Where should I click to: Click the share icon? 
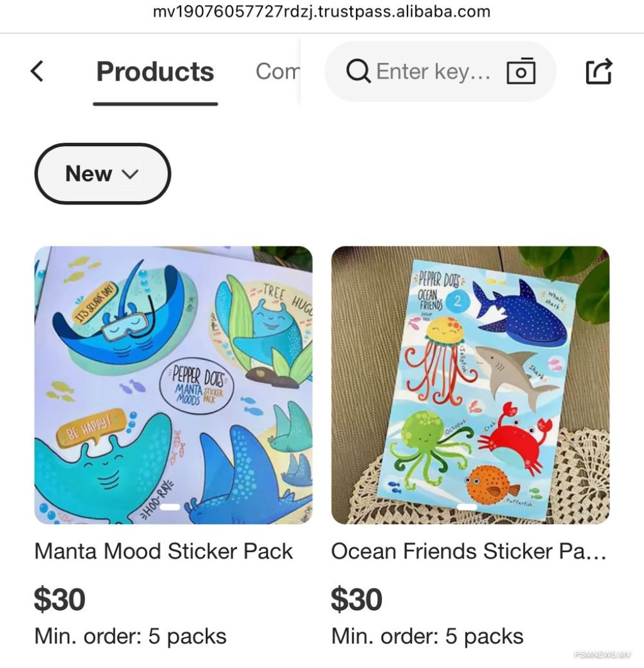tap(598, 71)
